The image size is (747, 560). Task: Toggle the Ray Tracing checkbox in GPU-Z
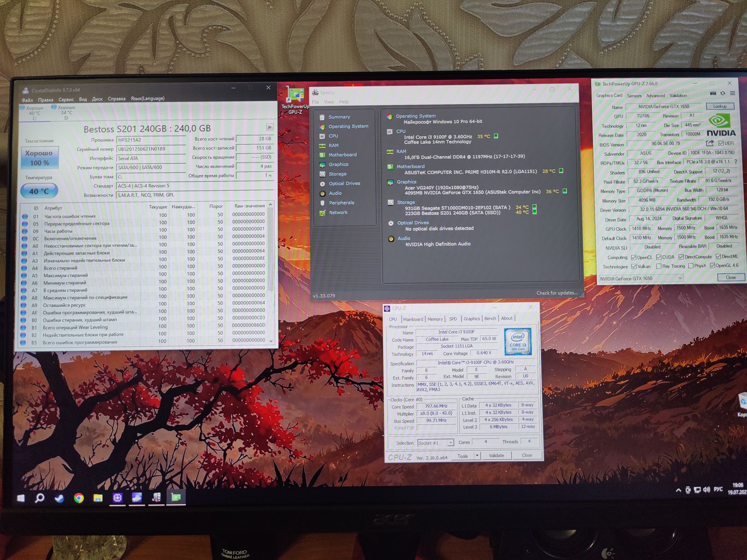(658, 266)
